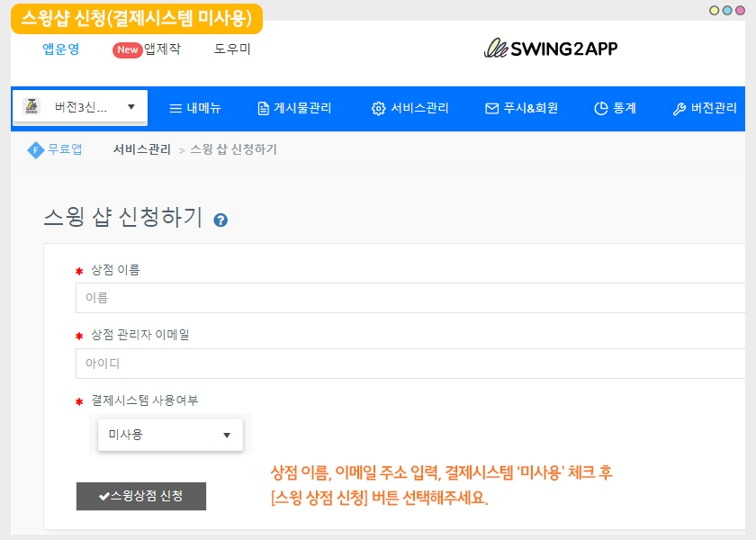The image size is (756, 540).
Task: Open the 푸시&회원 envelope menu
Action: 521,108
